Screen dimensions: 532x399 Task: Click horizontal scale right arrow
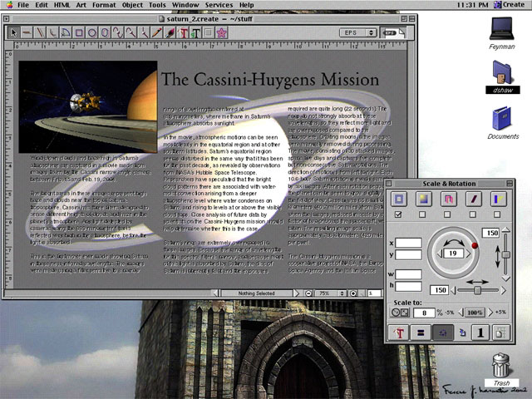[x=504, y=290]
